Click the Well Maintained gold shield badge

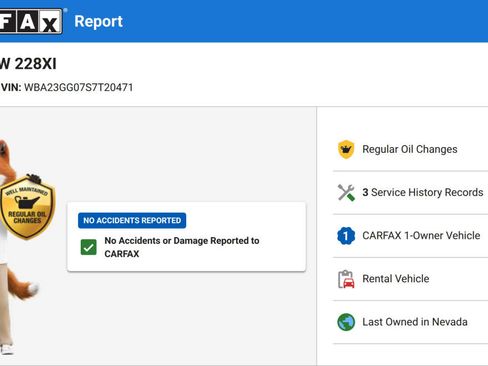click(x=27, y=207)
